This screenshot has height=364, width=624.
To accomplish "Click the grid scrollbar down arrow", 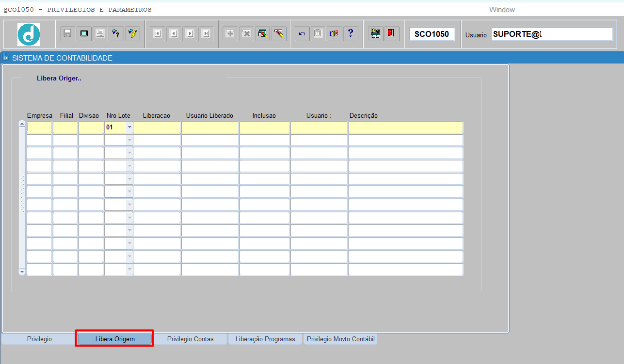I will (x=22, y=272).
